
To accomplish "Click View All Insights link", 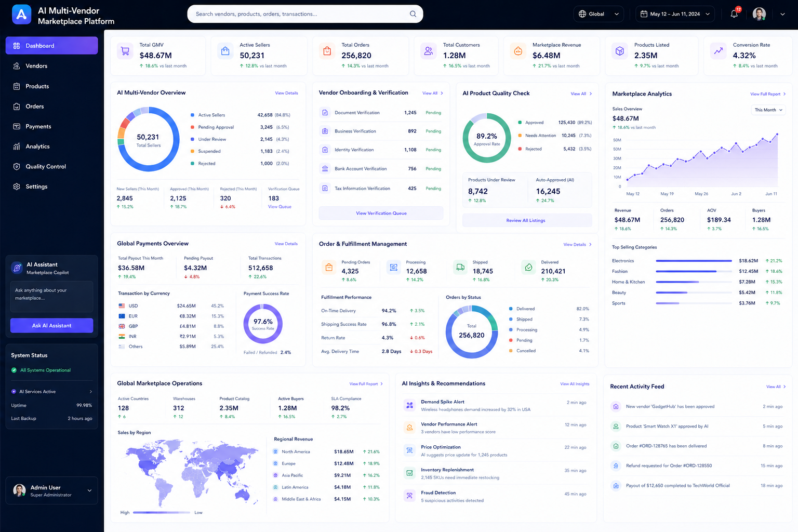I will point(575,384).
